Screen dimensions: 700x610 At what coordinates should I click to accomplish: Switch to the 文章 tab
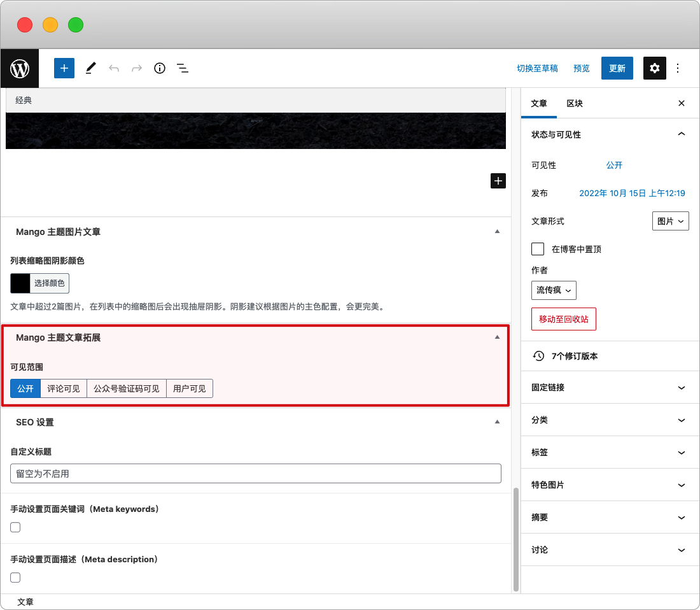tap(539, 103)
